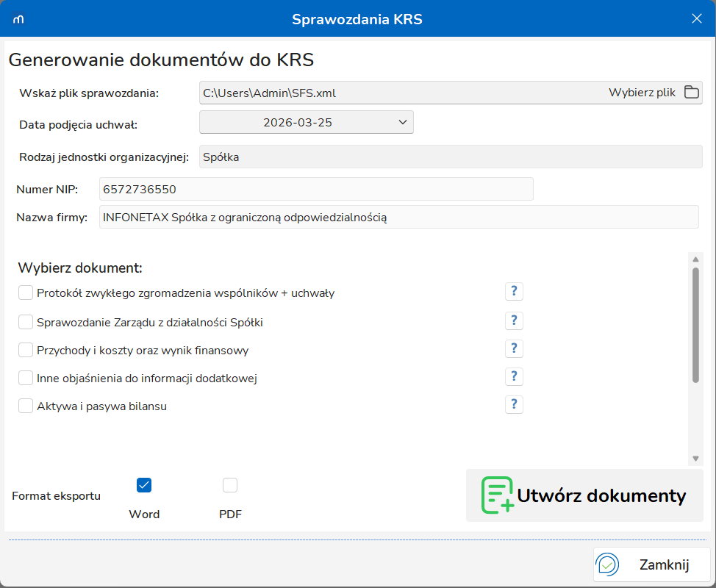Image resolution: width=716 pixels, height=588 pixels.
Task: Click the Zamknij button
Action: pos(651,564)
